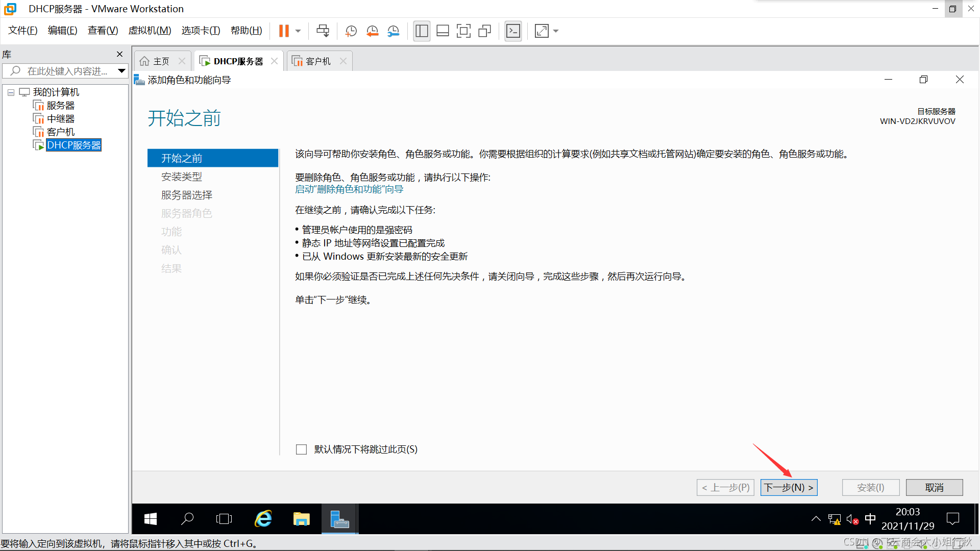The image size is (980, 551).
Task: Open the remove roles wizard link
Action: click(x=349, y=189)
